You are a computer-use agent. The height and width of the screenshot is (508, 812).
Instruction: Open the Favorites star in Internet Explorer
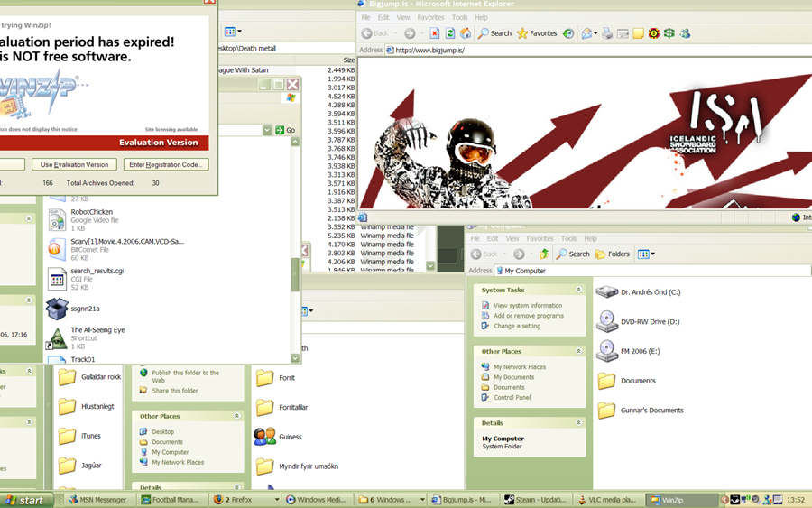click(537, 33)
